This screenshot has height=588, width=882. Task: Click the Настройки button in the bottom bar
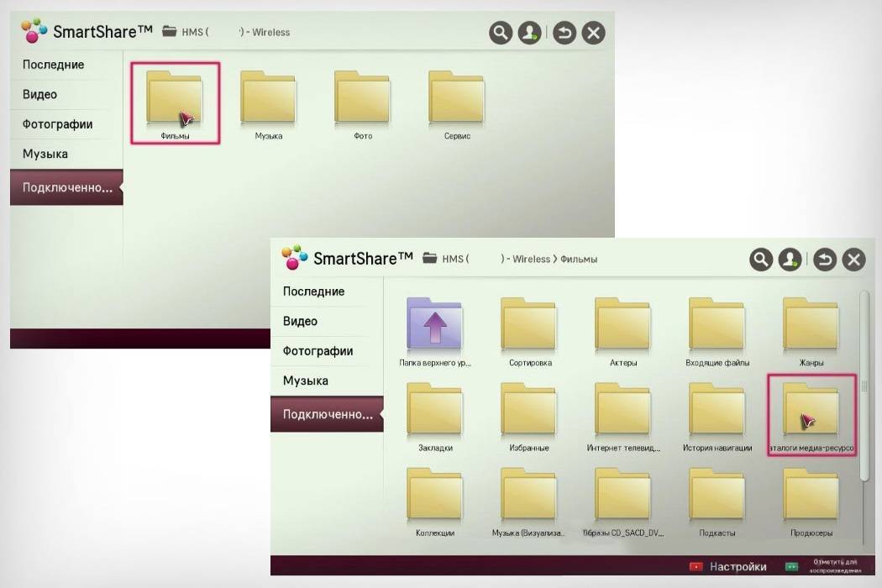point(728,567)
